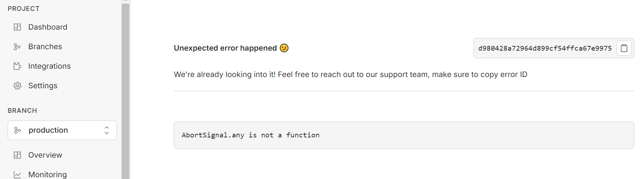The width and height of the screenshot is (644, 179).
Task: Click the Branches icon in Project section
Action: 17,47
